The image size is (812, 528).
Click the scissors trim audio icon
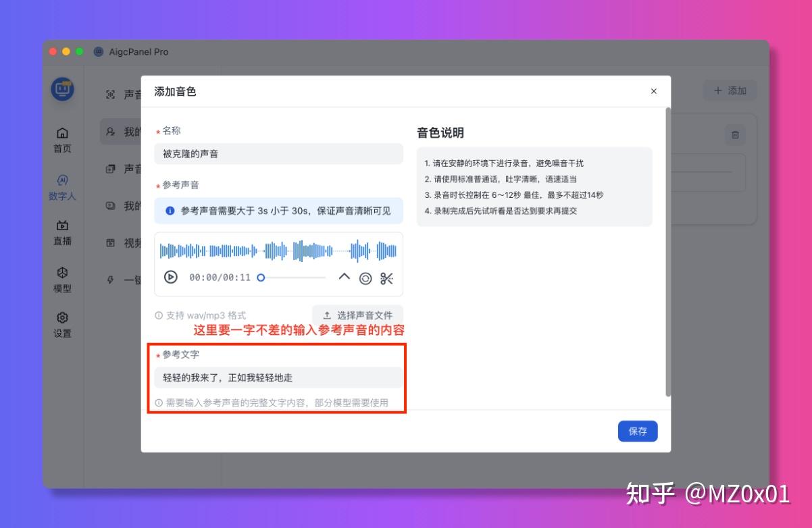point(386,278)
